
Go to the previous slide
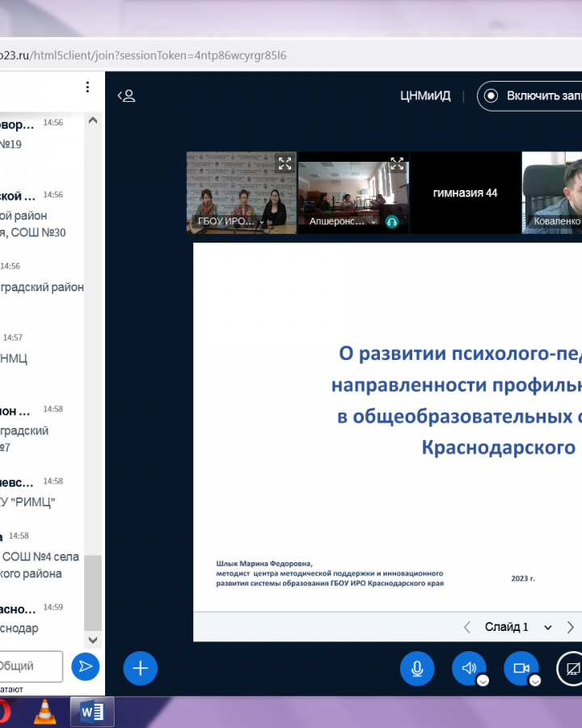467,627
